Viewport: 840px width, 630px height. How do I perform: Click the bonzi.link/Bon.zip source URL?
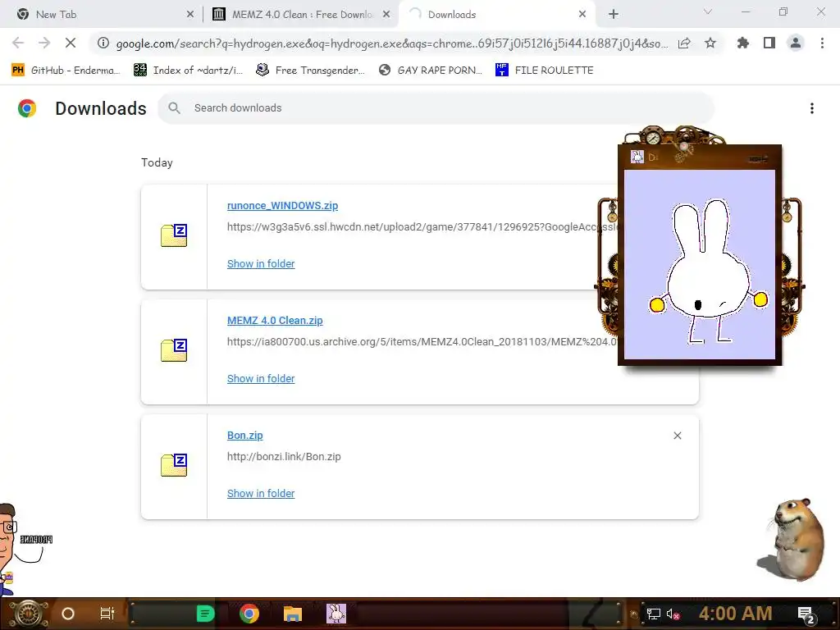tap(284, 457)
